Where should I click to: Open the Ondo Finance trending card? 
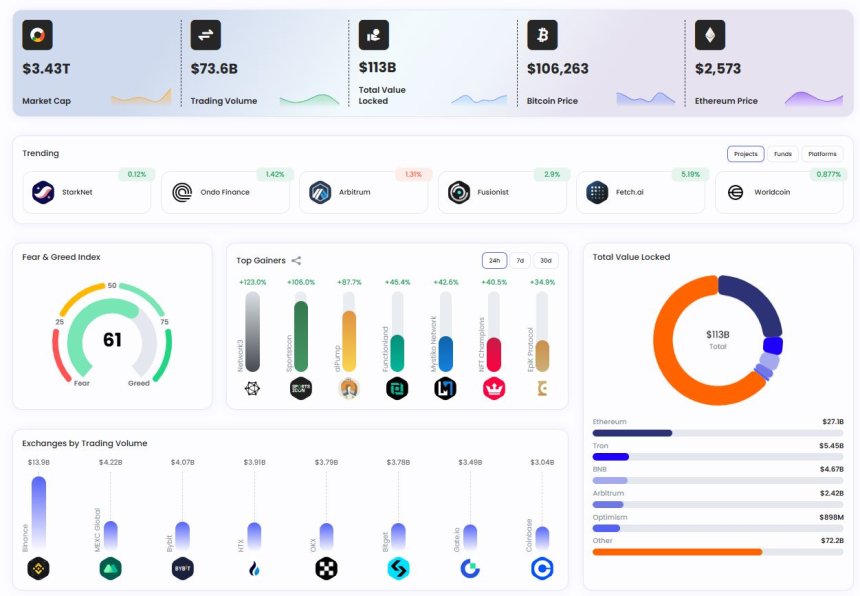tap(225, 192)
